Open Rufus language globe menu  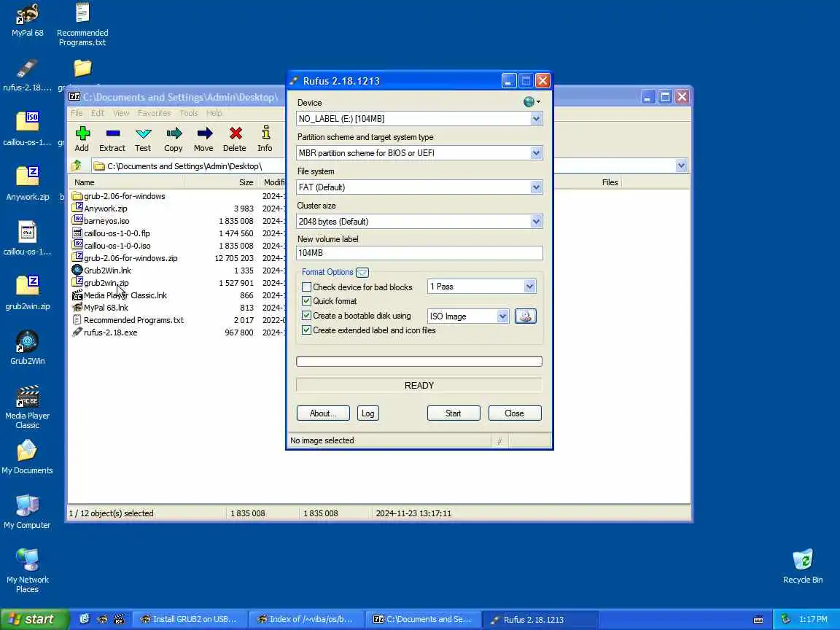click(532, 102)
